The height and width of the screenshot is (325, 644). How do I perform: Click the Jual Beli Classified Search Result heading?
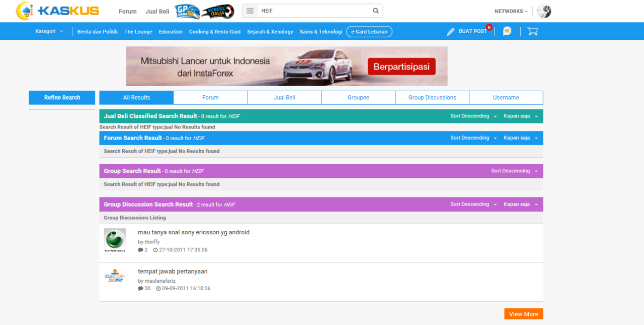coord(150,116)
